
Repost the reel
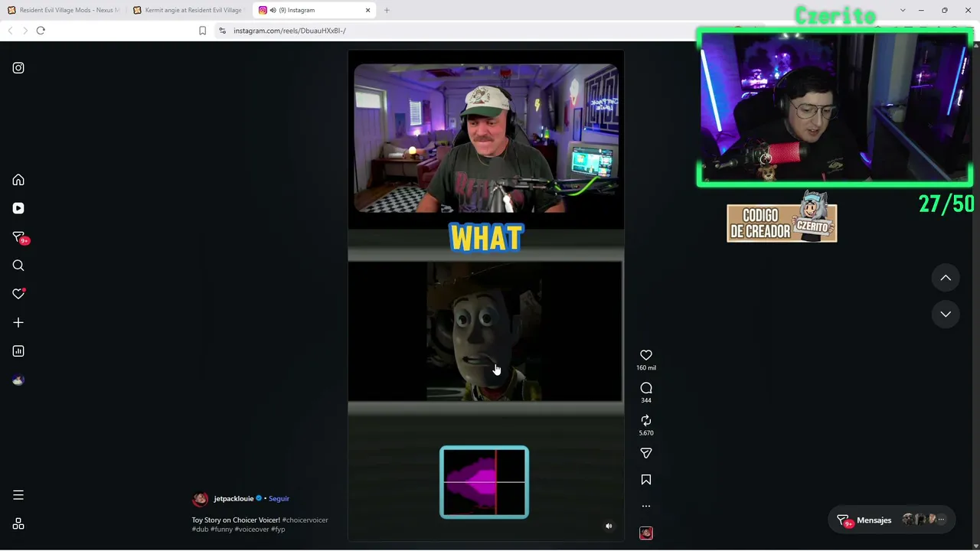coord(646,420)
